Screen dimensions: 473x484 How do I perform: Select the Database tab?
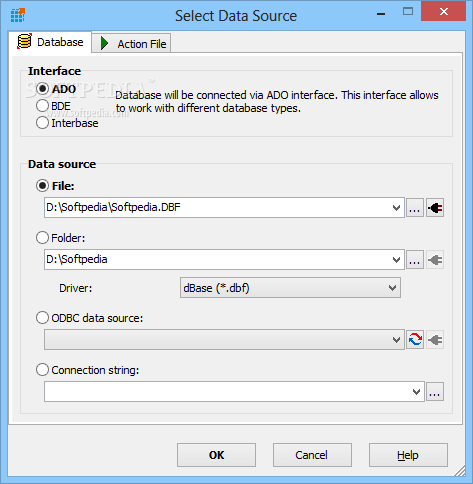(50, 42)
